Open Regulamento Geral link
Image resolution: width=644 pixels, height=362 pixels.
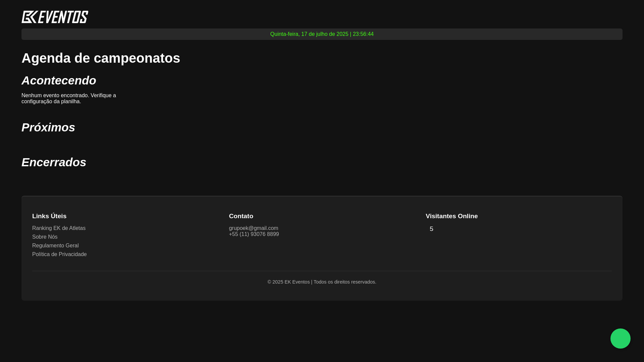coord(55,246)
